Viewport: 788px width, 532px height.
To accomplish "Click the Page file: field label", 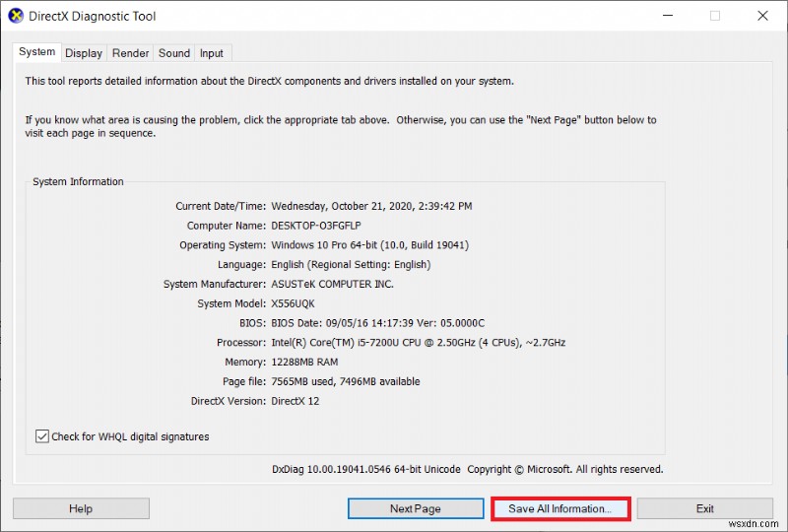I will point(244,381).
